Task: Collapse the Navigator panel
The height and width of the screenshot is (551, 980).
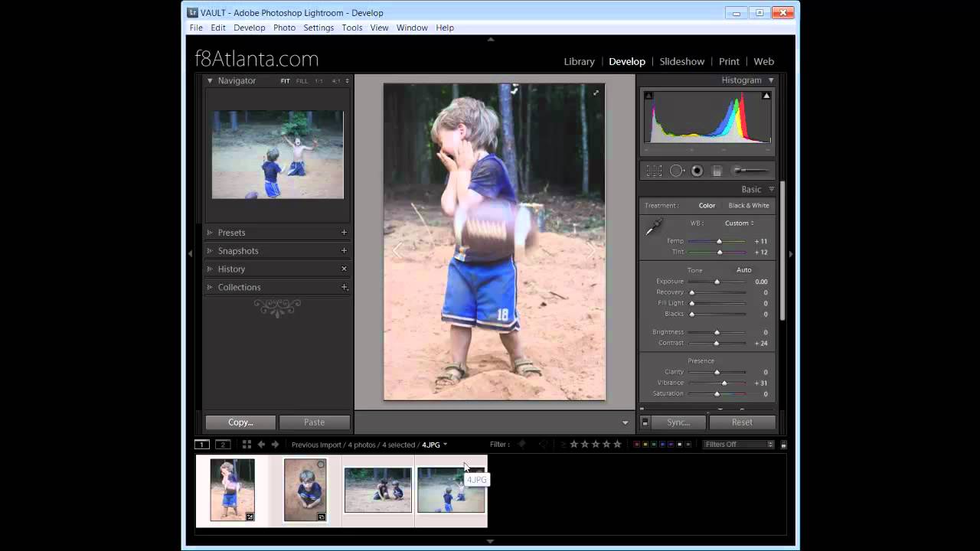Action: pos(210,80)
